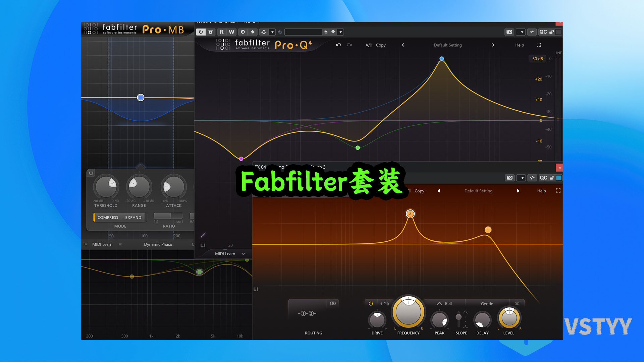Expand the MIDI Learn dropdown

243,254
